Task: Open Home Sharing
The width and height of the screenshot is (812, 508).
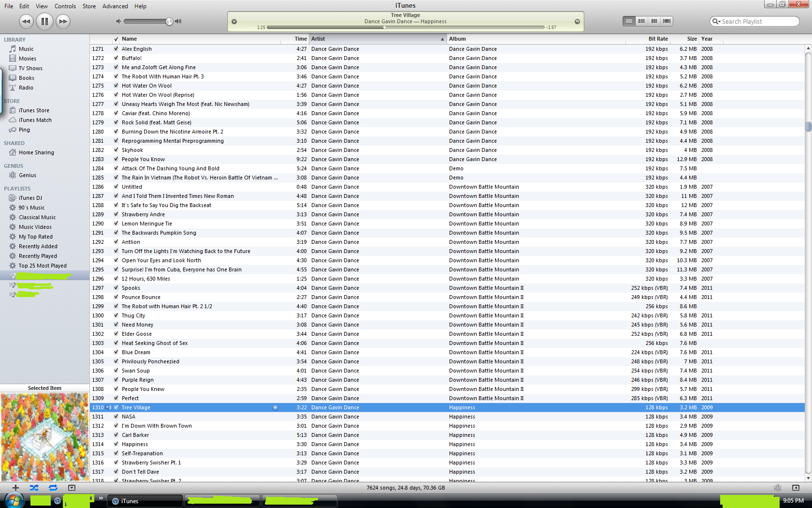Action: tap(36, 152)
